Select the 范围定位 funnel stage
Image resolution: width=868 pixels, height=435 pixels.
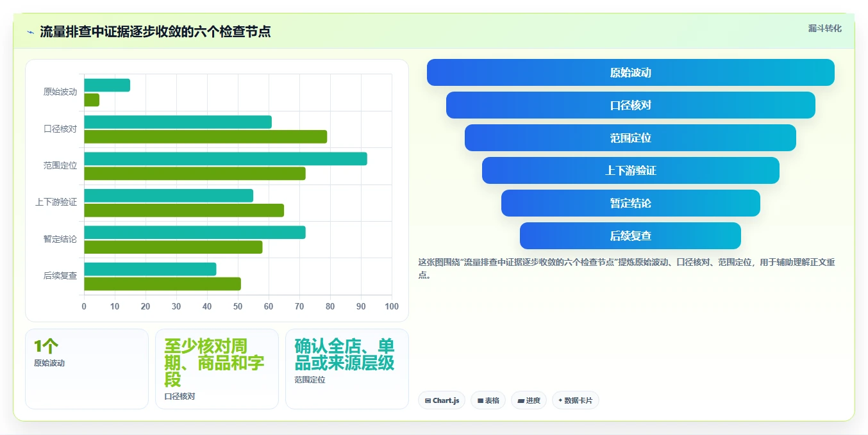(x=631, y=138)
